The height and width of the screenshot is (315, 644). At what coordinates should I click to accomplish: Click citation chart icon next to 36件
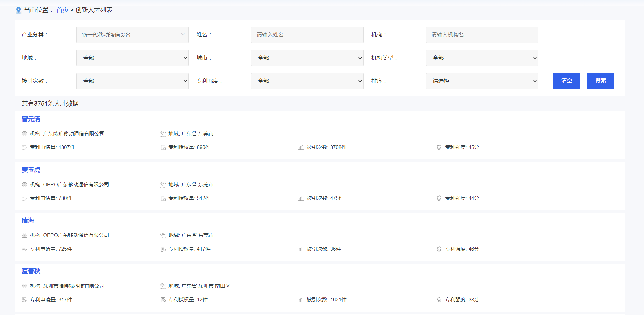301,249
